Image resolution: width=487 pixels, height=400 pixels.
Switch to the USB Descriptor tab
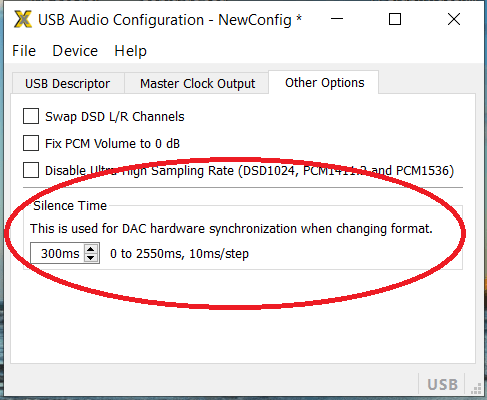(68, 83)
